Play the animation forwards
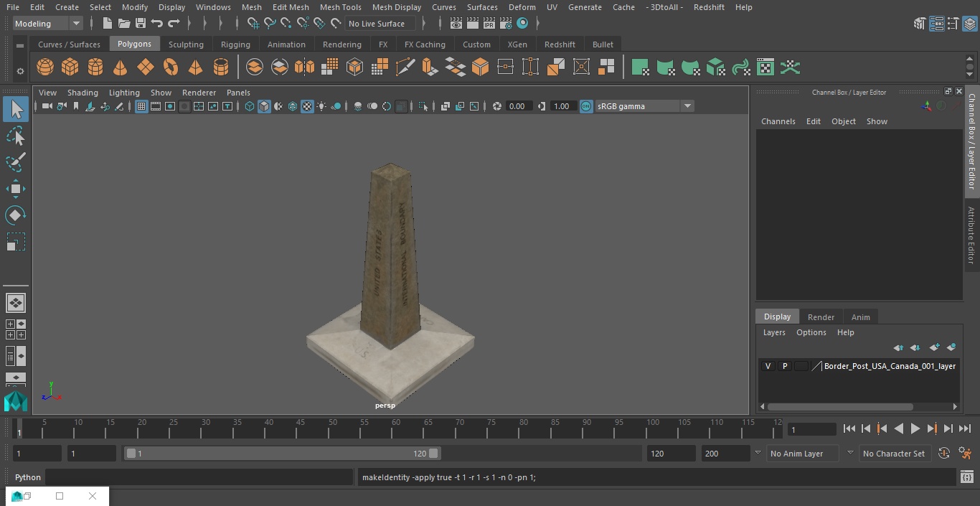980x506 pixels. coord(915,428)
